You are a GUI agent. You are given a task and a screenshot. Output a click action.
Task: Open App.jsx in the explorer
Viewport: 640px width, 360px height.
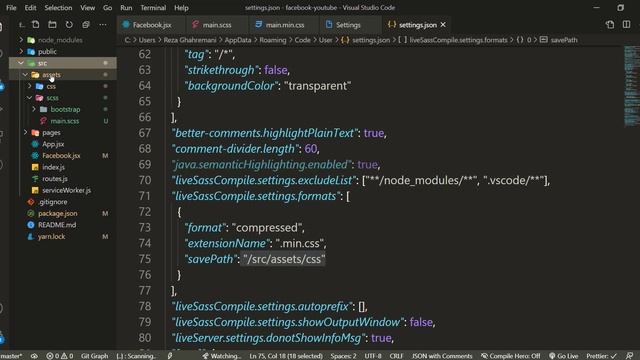(x=53, y=144)
